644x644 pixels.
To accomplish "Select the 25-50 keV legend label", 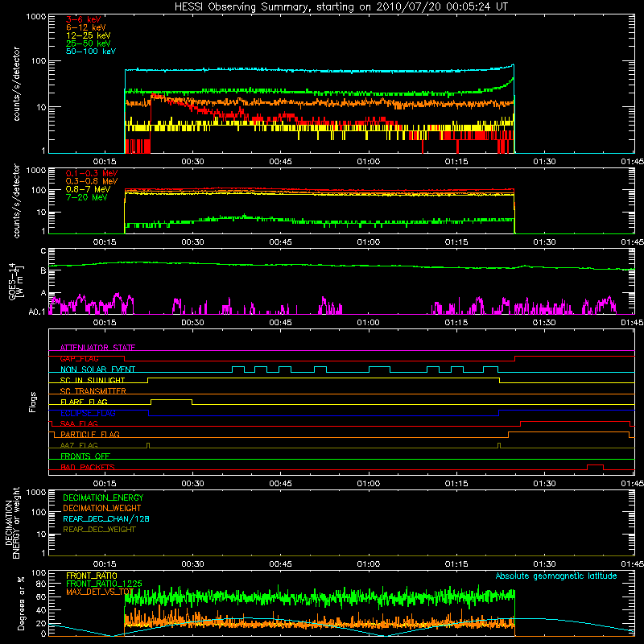I will [89, 43].
